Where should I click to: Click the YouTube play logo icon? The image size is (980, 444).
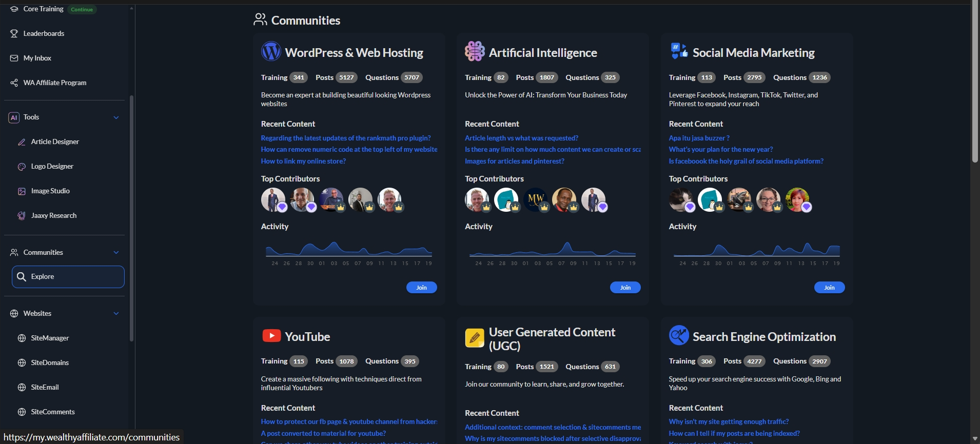pos(271,336)
